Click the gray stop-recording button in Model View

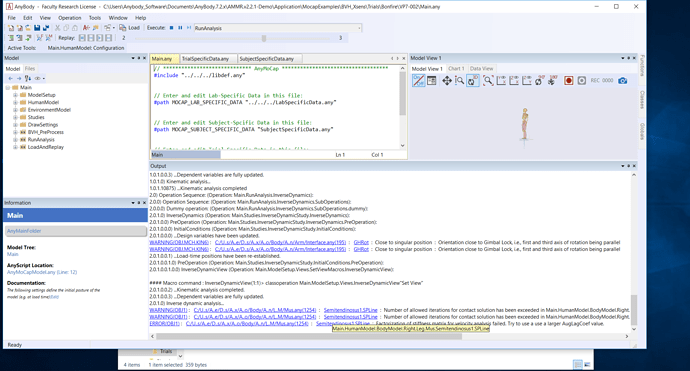(x=582, y=81)
